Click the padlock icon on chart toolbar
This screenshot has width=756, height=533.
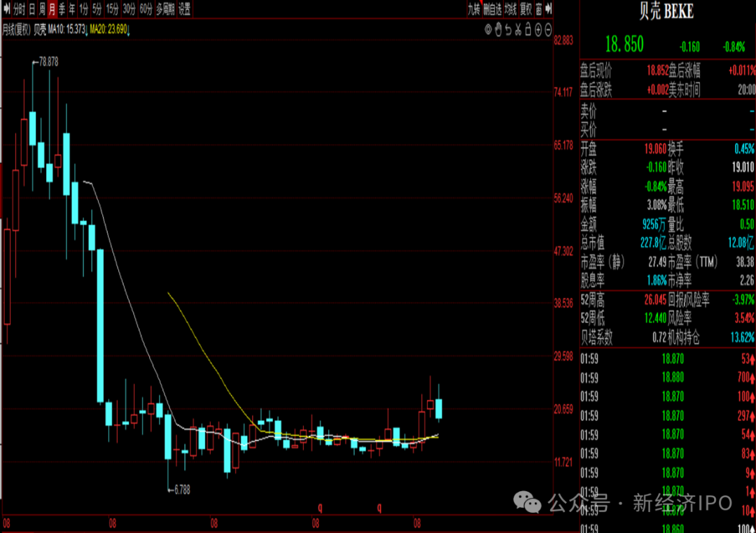(528, 30)
